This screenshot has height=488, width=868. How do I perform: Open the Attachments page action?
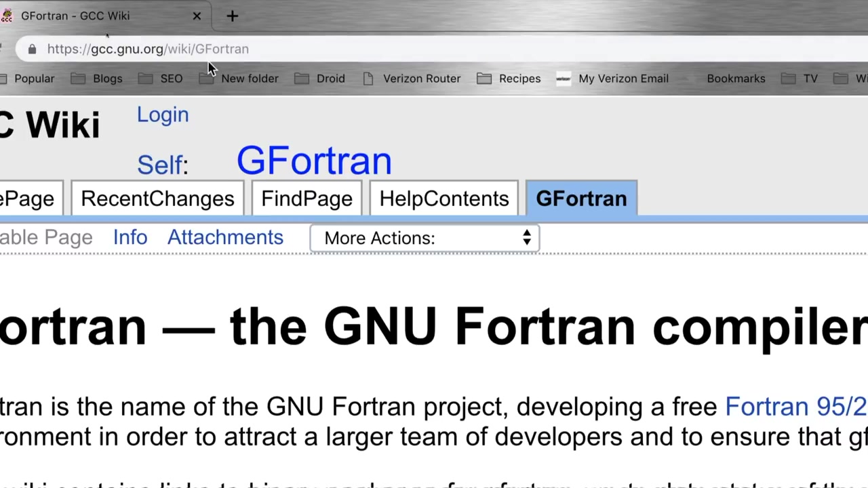[x=225, y=237]
